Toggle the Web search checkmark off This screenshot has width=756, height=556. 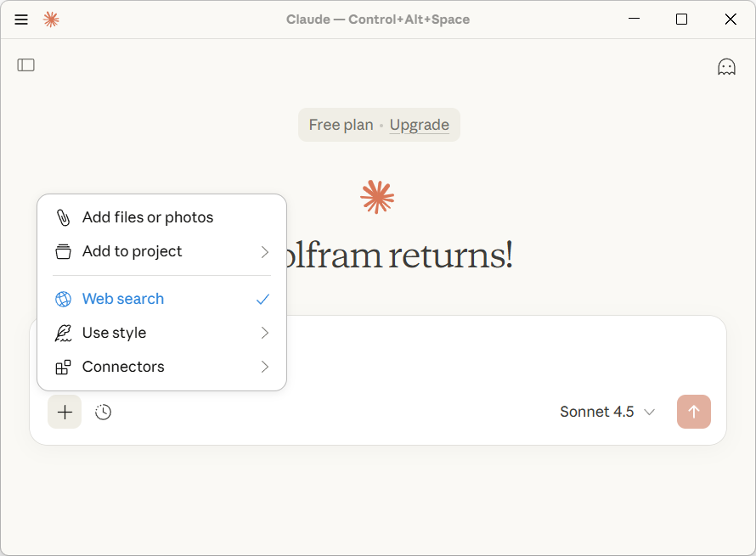(x=263, y=299)
